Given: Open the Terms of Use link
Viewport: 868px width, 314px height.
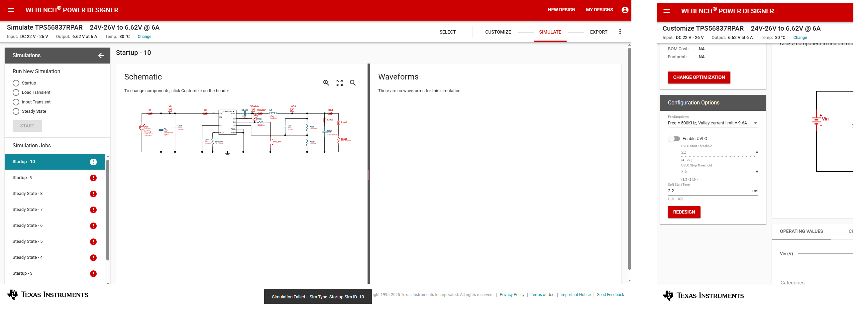Looking at the screenshot, I should pyautogui.click(x=542, y=295).
